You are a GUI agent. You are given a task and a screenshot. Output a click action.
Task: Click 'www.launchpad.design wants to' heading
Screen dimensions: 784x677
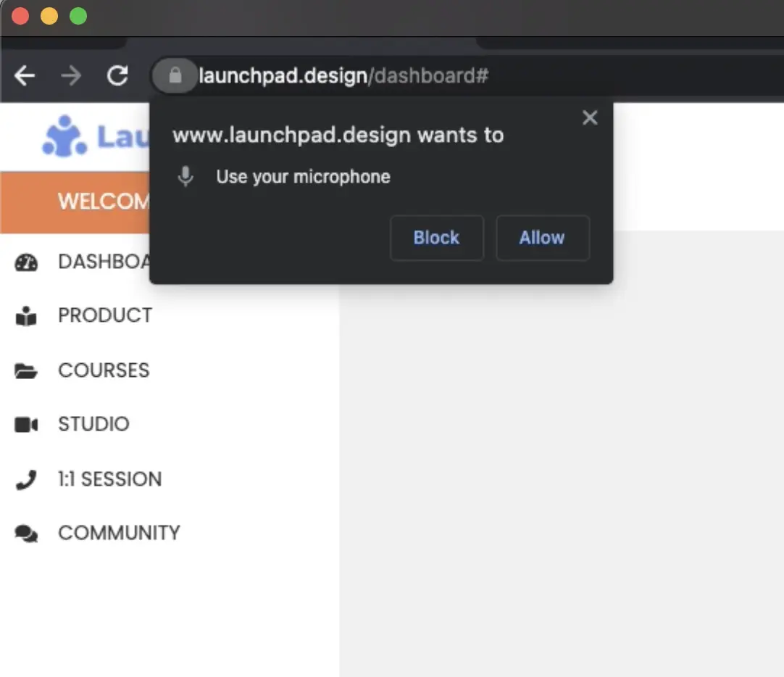[338, 136]
